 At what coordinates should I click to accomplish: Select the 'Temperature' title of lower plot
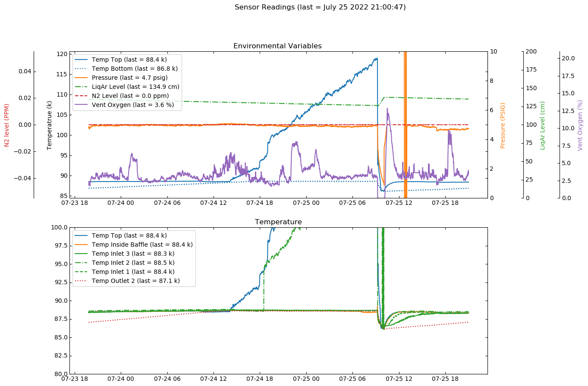[278, 222]
